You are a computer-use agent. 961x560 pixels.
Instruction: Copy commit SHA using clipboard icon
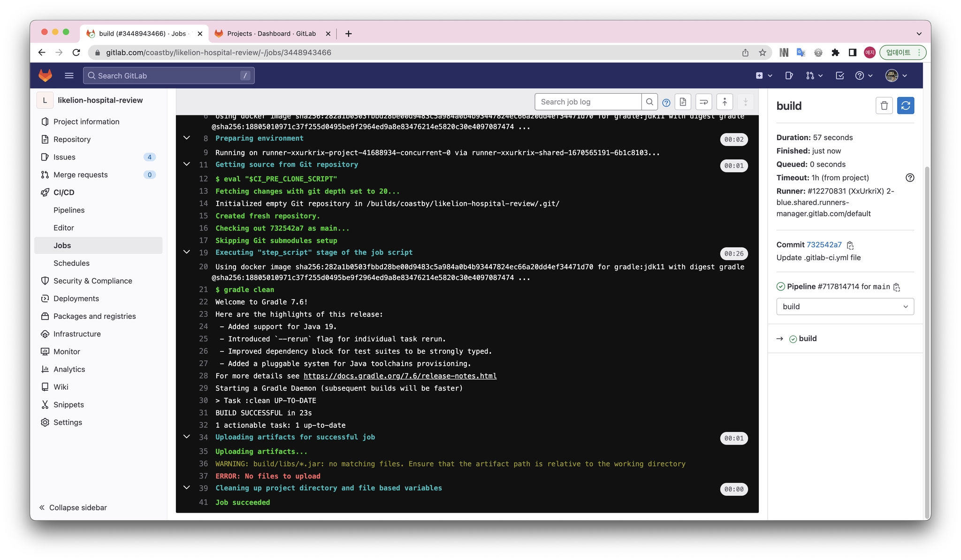click(x=850, y=245)
